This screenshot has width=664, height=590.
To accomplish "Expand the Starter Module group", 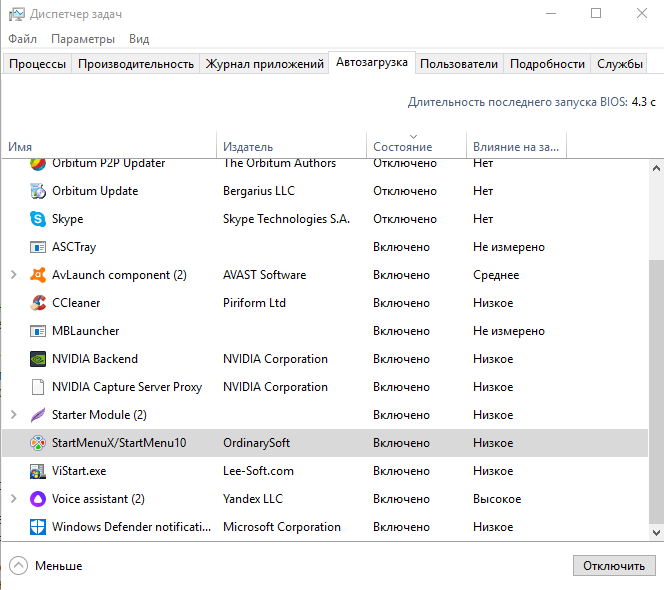I will click(14, 415).
